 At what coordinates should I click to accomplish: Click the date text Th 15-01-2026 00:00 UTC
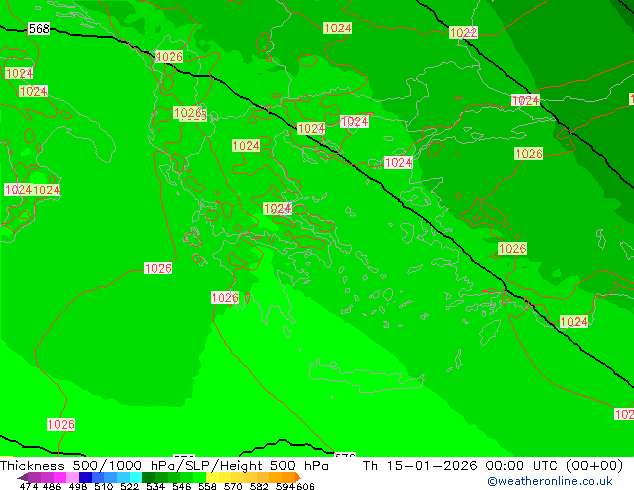(x=492, y=466)
